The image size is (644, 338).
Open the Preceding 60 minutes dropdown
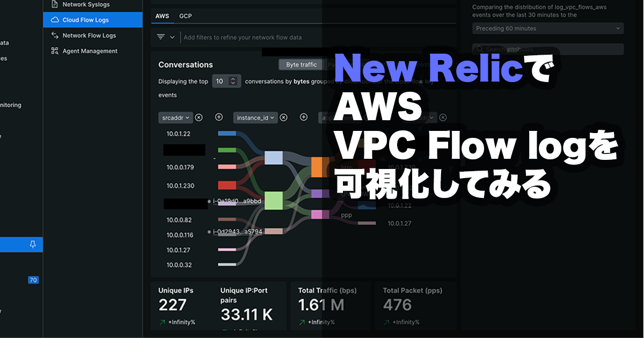[548, 28]
